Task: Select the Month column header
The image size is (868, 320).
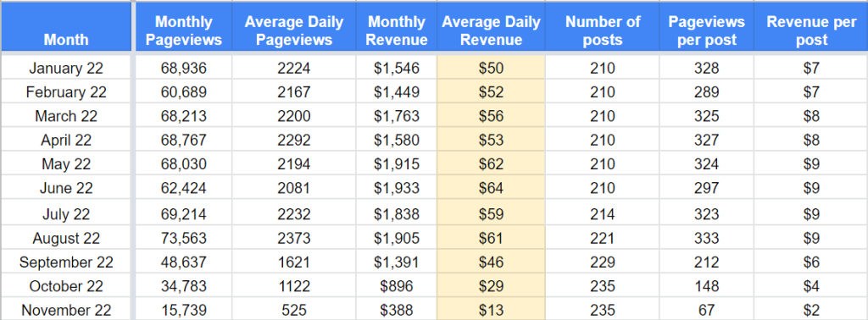Action: (x=66, y=27)
